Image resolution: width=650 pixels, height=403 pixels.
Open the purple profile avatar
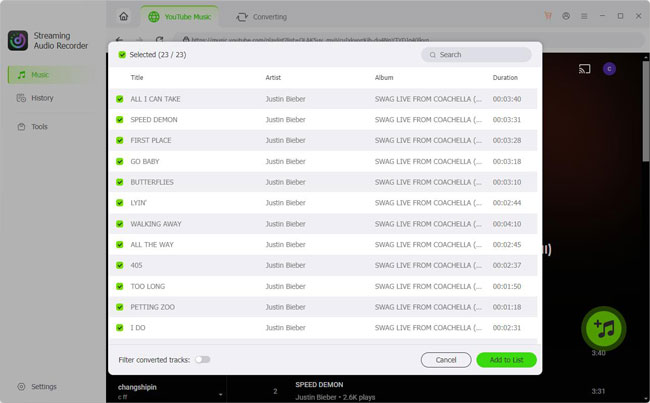point(609,69)
